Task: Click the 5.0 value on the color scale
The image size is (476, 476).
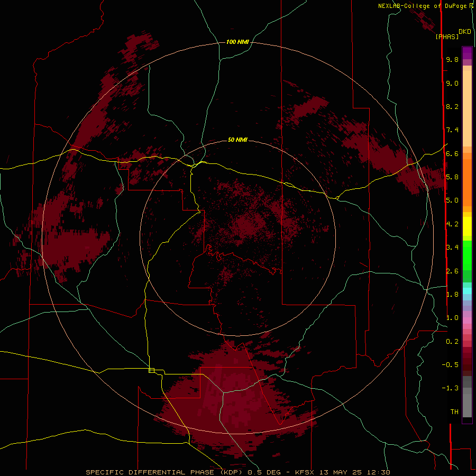Action: coord(452,200)
